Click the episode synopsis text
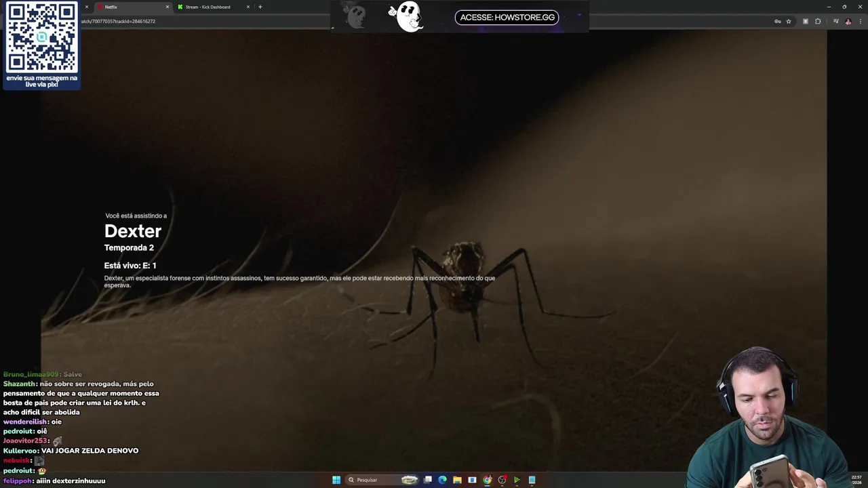Viewport: 868px width, 488px height. 299,281
